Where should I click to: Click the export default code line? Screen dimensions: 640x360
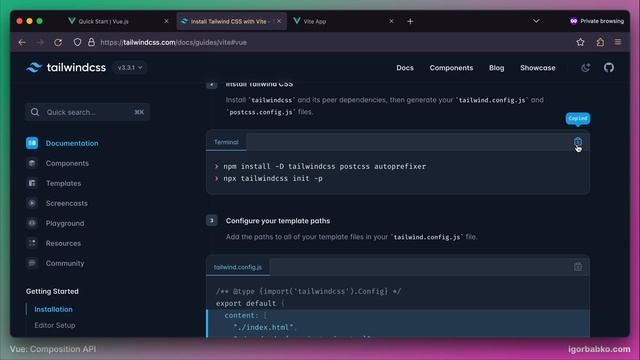click(x=250, y=303)
